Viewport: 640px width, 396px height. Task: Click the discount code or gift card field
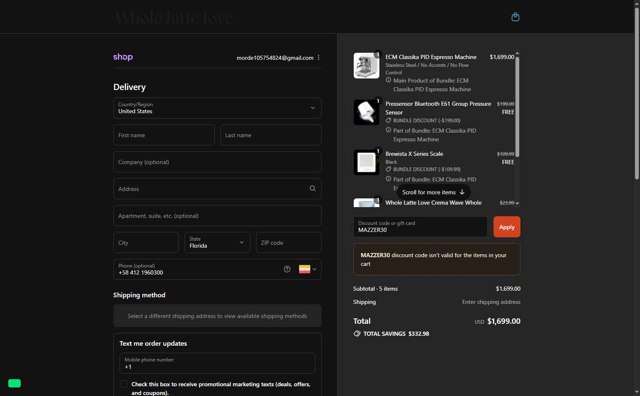click(420, 227)
